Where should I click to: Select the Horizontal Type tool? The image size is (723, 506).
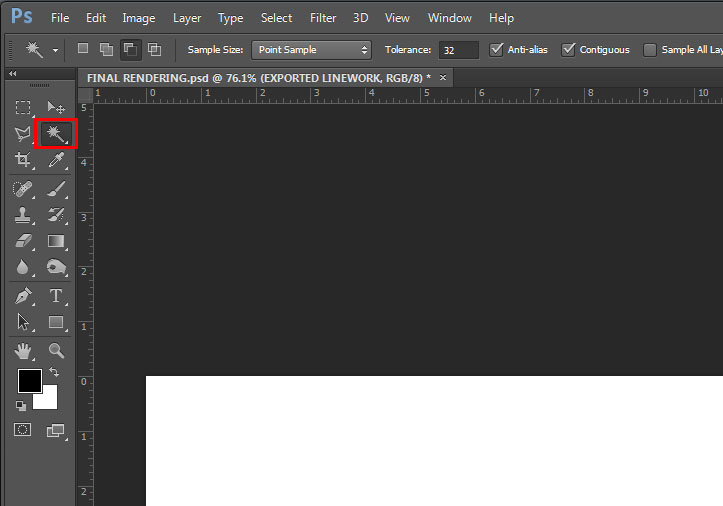pos(56,296)
